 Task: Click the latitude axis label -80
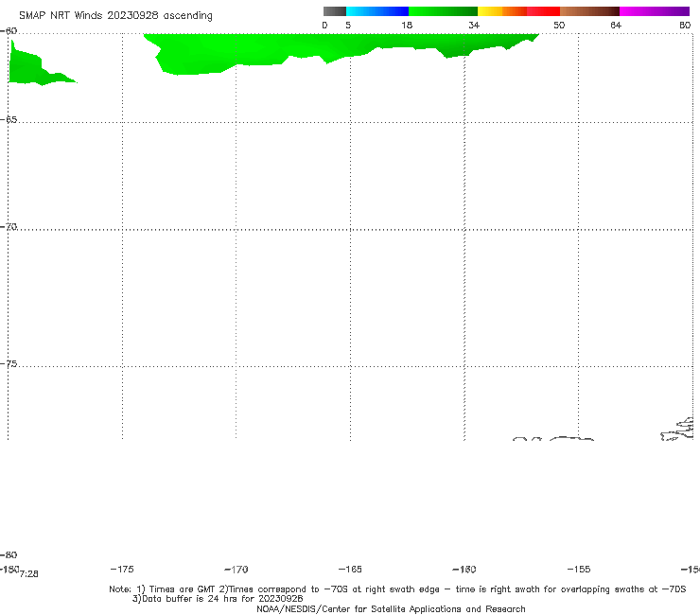[x=9, y=554]
